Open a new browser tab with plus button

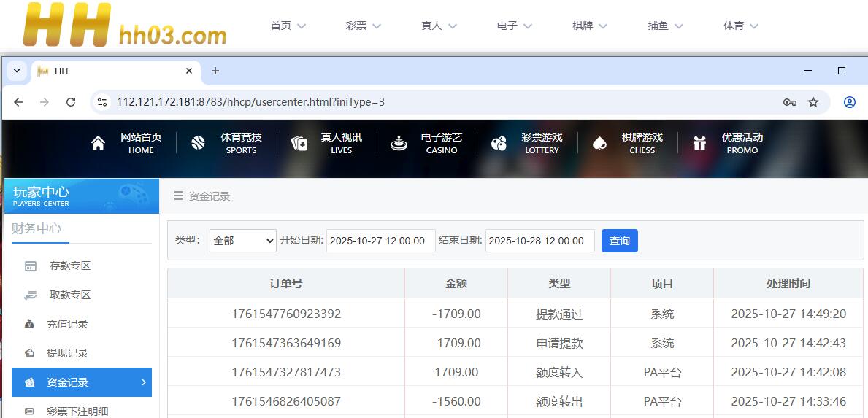click(215, 71)
